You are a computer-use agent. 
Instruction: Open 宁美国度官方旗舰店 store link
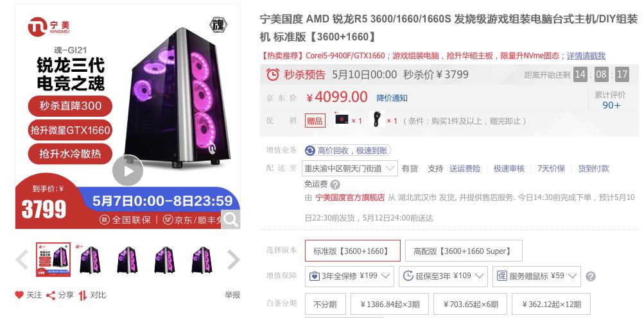(x=350, y=197)
